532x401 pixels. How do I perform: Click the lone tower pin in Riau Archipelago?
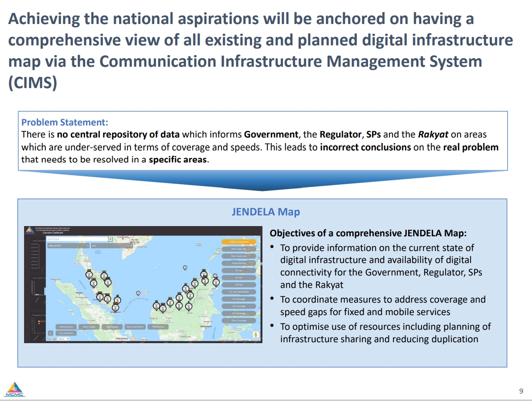pyautogui.click(x=138, y=294)
